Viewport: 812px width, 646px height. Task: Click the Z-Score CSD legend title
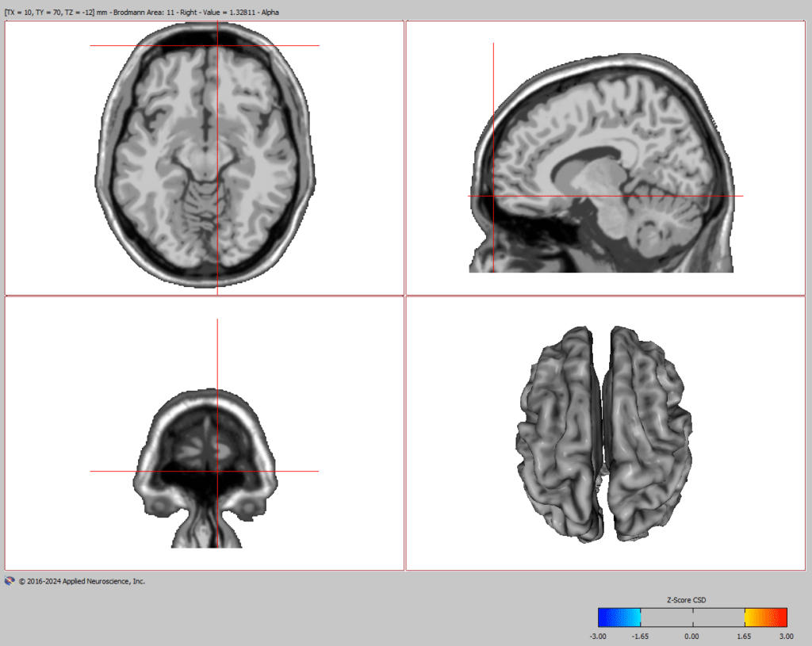(x=686, y=600)
